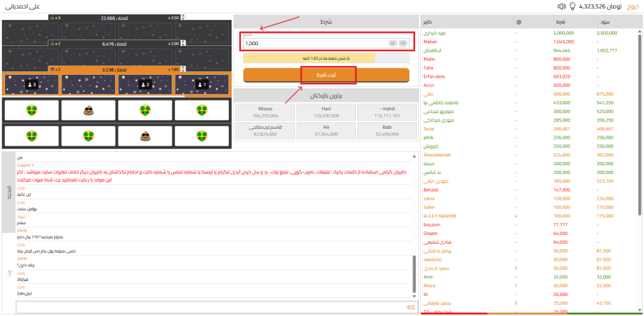This screenshot has height=316, width=644.
Task: Click the شرط panel header
Action: tap(325, 21)
